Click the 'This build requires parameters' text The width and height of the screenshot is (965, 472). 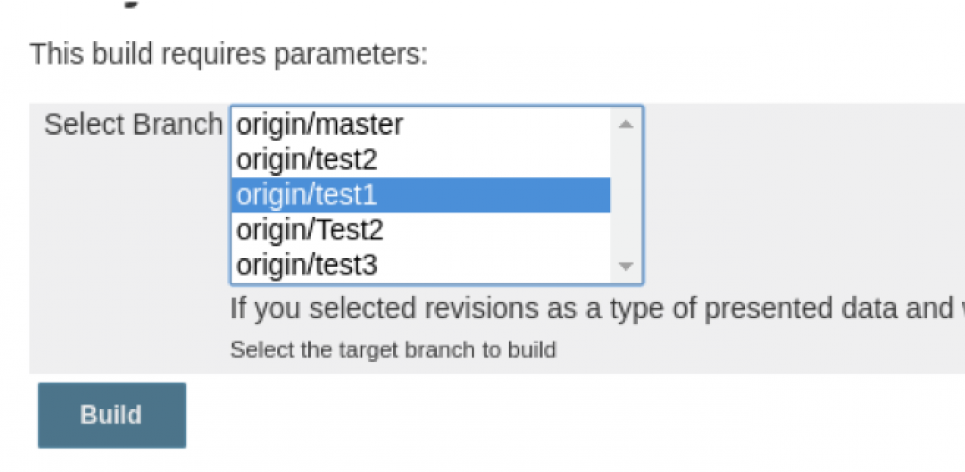(228, 53)
